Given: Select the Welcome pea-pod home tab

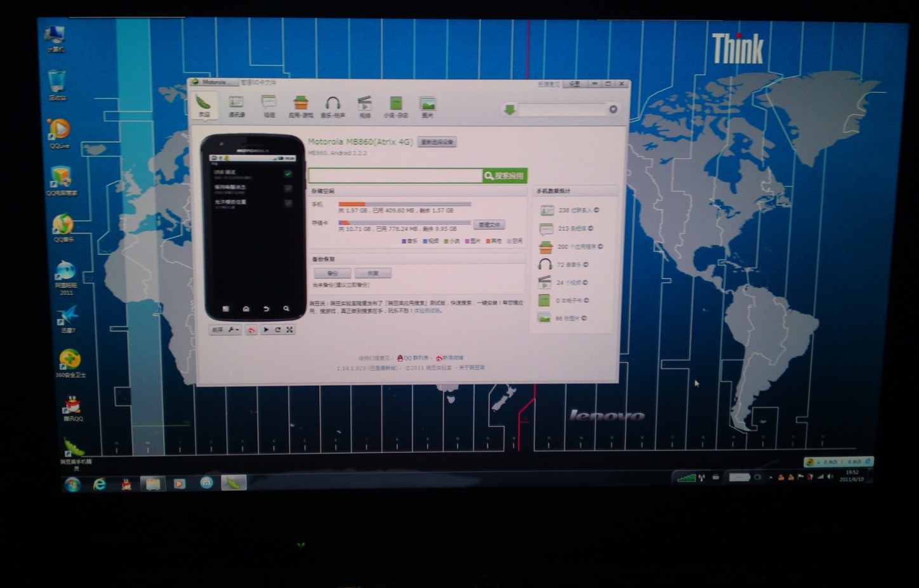Looking at the screenshot, I should pos(204,105).
